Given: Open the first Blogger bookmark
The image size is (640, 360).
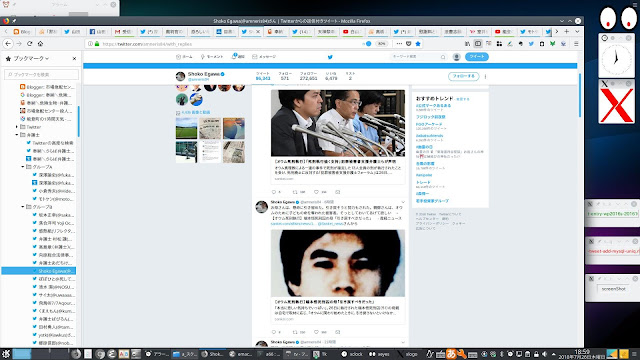Looking at the screenshot, I should click(47, 87).
